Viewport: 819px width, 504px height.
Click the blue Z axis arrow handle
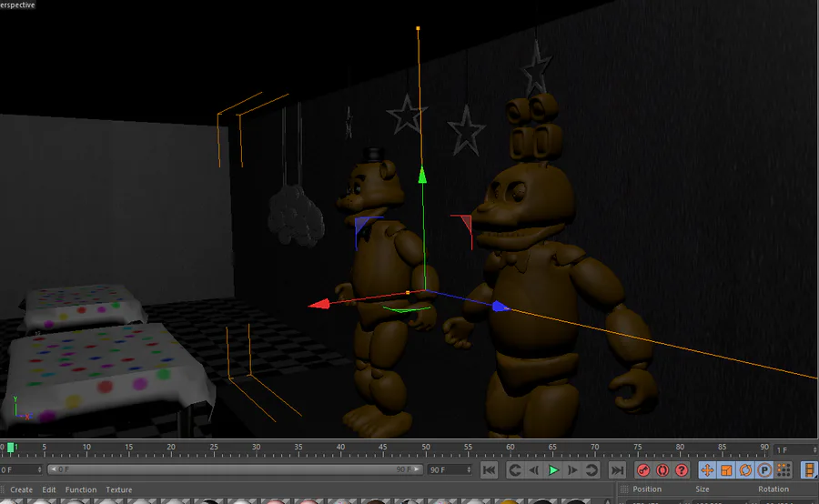click(x=500, y=307)
